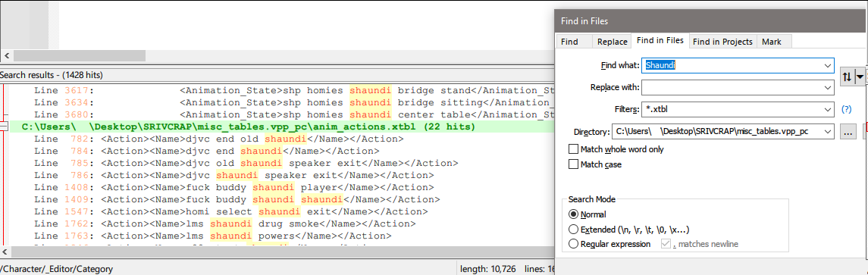Expand the Replace with dropdown

tap(828, 87)
